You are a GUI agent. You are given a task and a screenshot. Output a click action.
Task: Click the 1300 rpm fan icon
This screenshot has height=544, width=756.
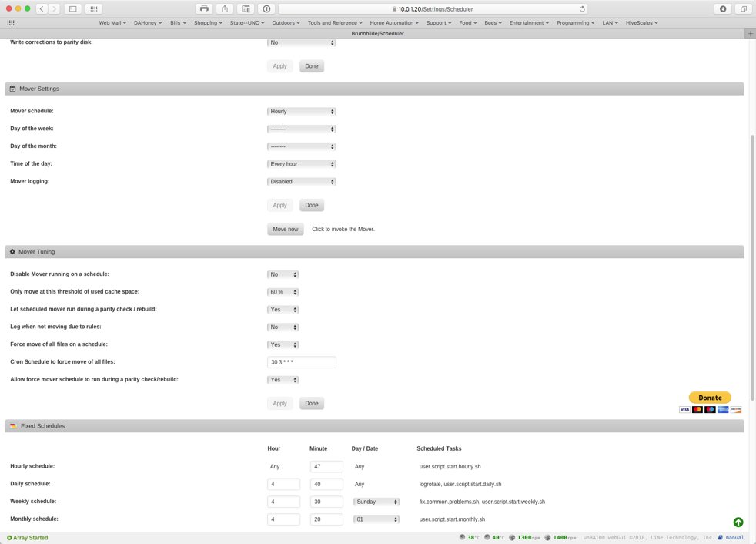512,537
